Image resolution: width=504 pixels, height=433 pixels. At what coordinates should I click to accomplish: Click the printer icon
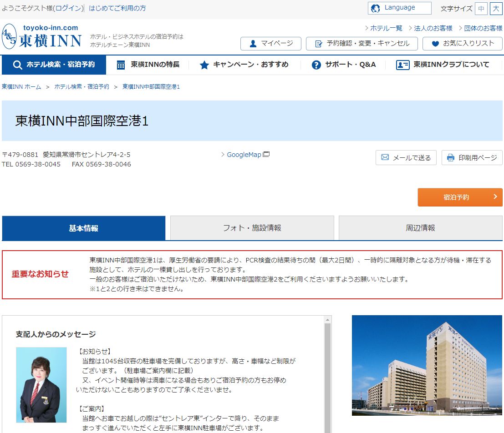pyautogui.click(x=451, y=158)
